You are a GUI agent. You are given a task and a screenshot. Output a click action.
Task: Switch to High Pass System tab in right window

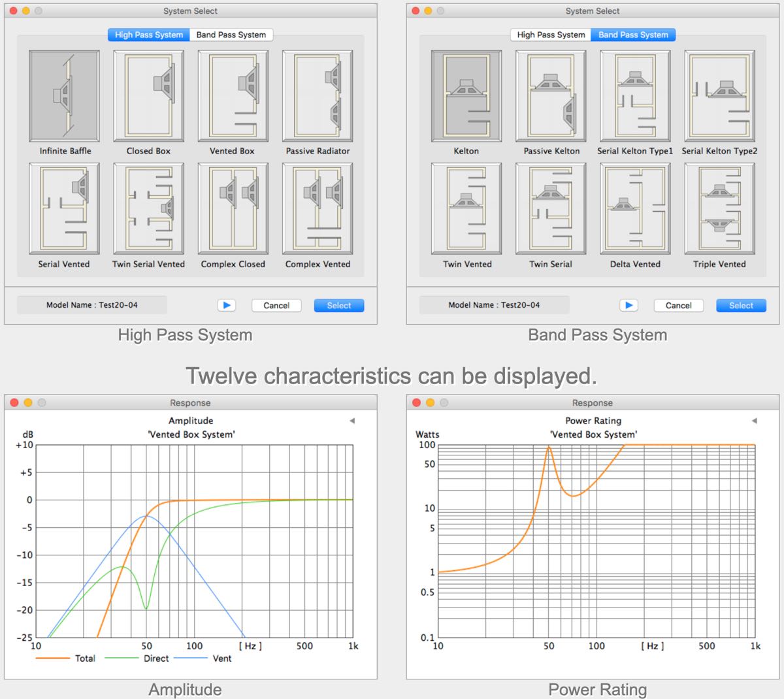551,35
